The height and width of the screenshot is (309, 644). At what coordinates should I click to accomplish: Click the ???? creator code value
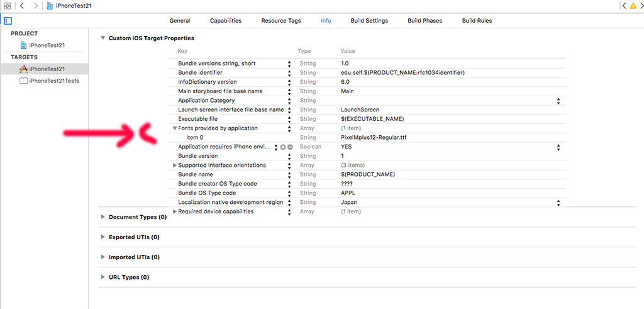click(x=347, y=184)
